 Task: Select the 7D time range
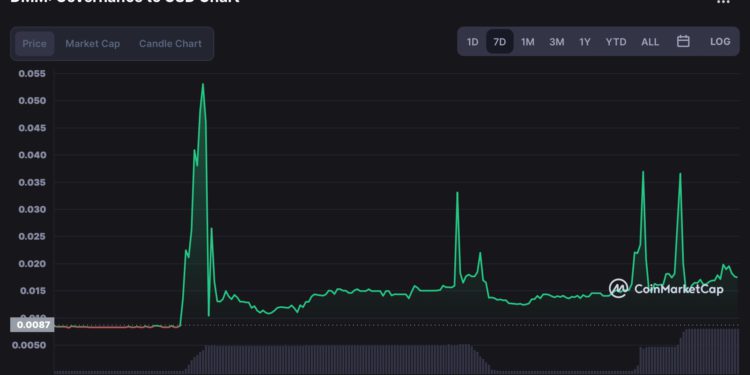coord(499,42)
